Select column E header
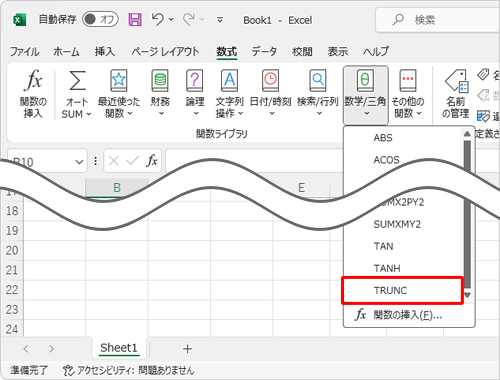 (301, 188)
